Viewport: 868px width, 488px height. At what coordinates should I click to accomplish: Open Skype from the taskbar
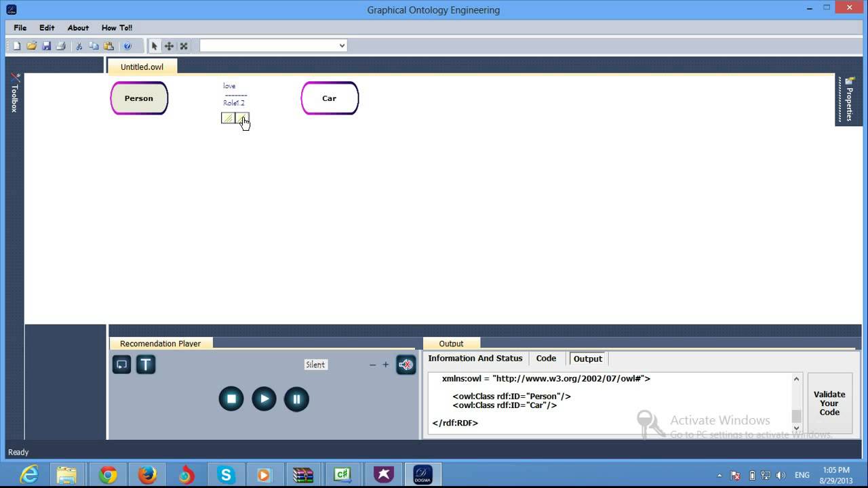tap(226, 474)
